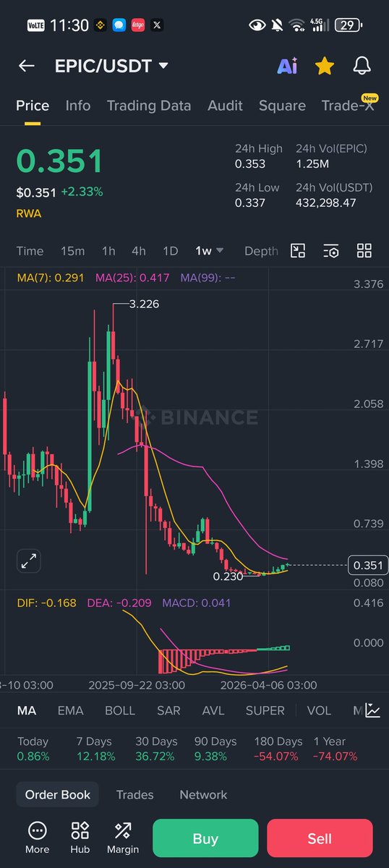Open the Hub icon
Screen dimensions: 389x868
click(x=80, y=838)
